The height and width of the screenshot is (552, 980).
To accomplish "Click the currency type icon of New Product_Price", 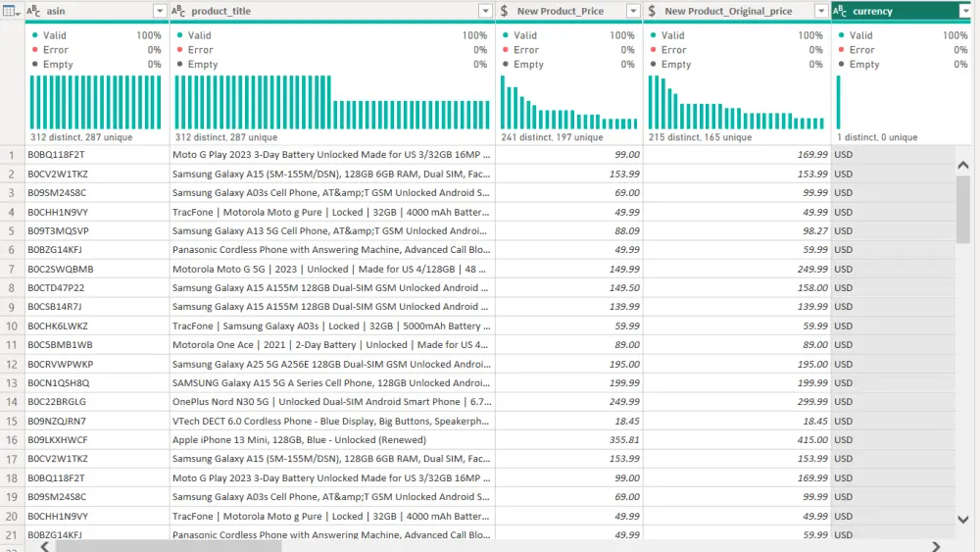I will click(x=505, y=11).
